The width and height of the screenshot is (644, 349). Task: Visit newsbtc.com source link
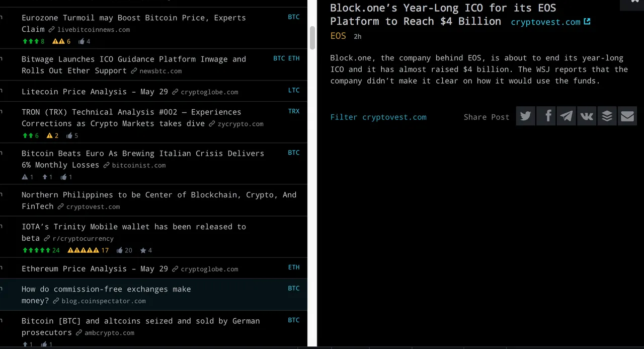pos(160,71)
